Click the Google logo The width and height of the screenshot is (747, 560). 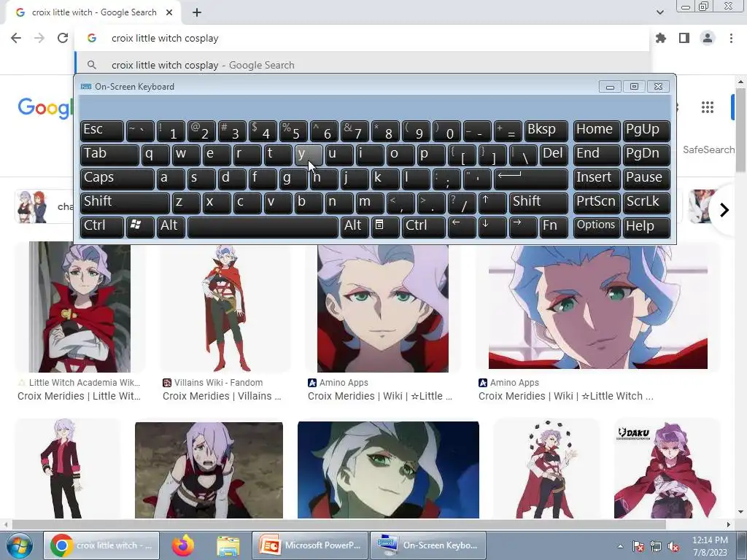point(45,108)
